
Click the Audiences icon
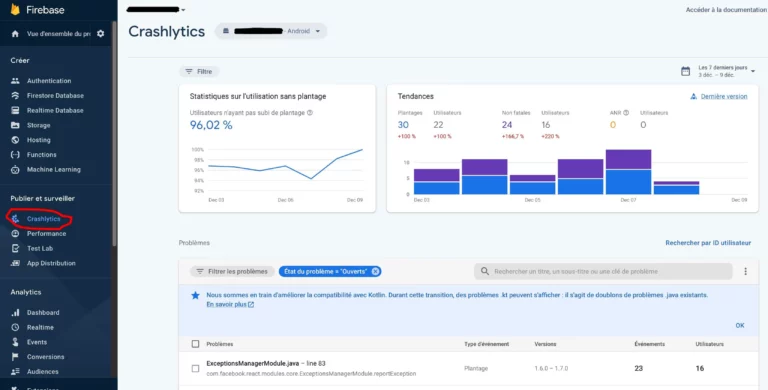tap(15, 371)
